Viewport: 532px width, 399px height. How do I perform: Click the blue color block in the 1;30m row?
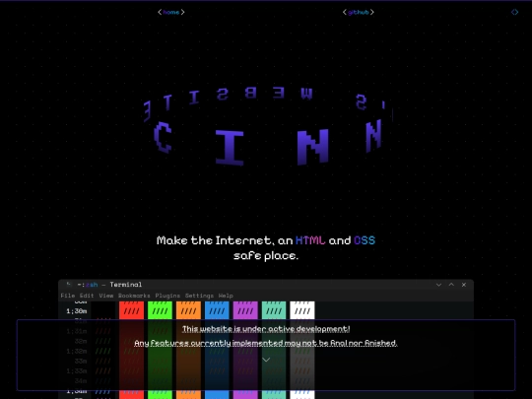217,310
